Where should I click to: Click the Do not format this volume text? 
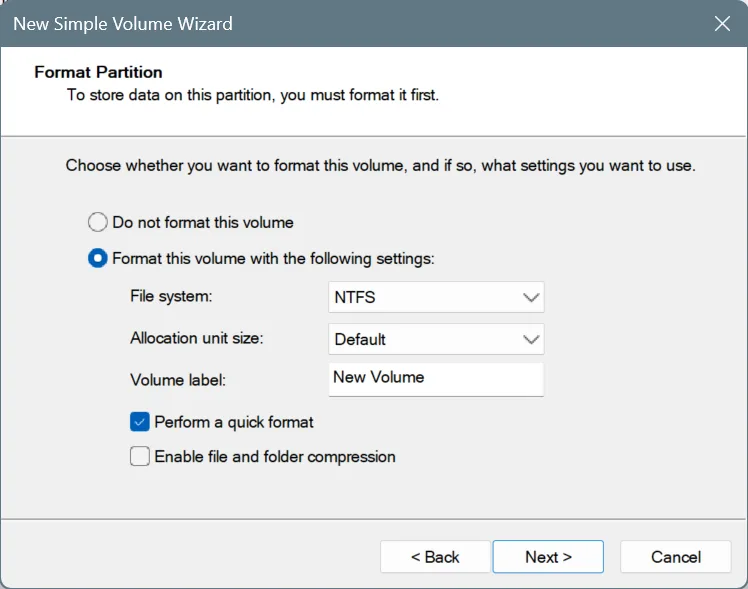point(203,222)
